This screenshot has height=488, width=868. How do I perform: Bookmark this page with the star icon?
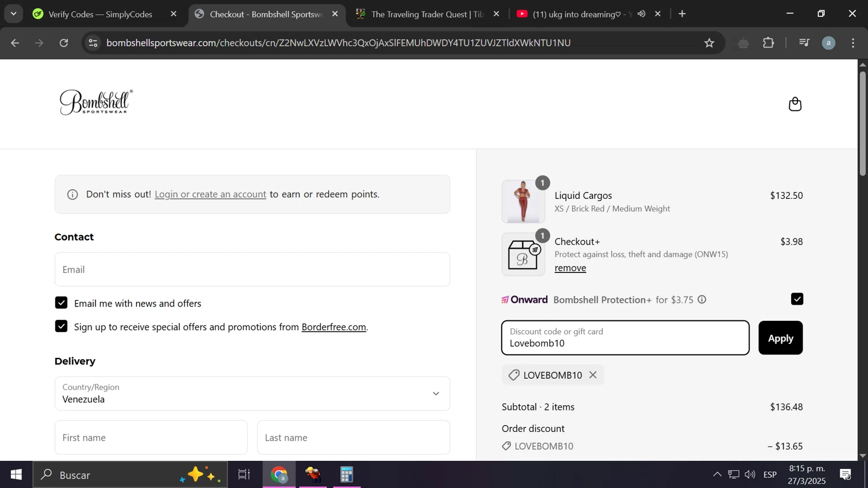(x=709, y=43)
